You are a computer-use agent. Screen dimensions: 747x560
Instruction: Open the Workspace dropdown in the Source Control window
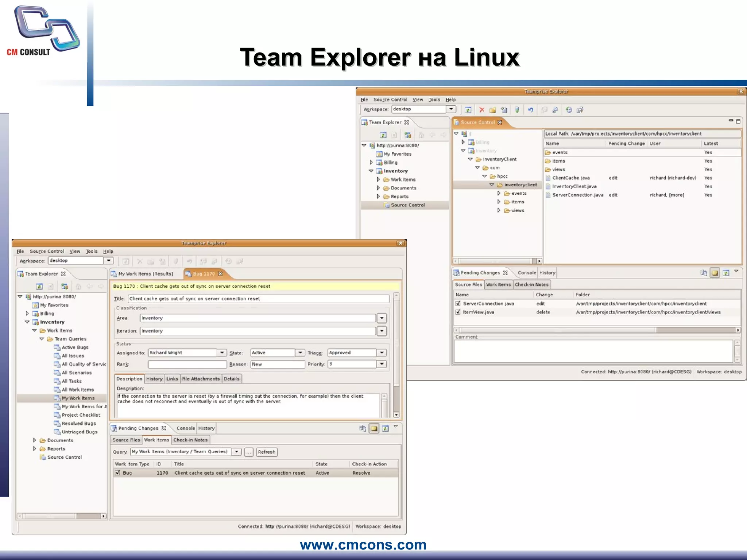451,109
